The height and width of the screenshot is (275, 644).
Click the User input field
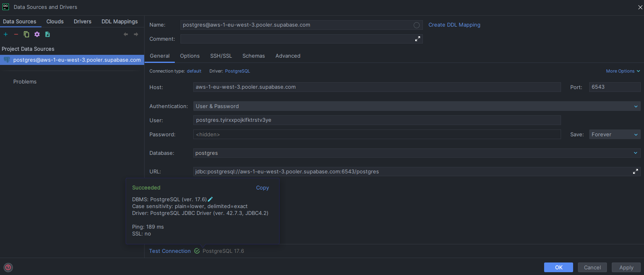[377, 120]
